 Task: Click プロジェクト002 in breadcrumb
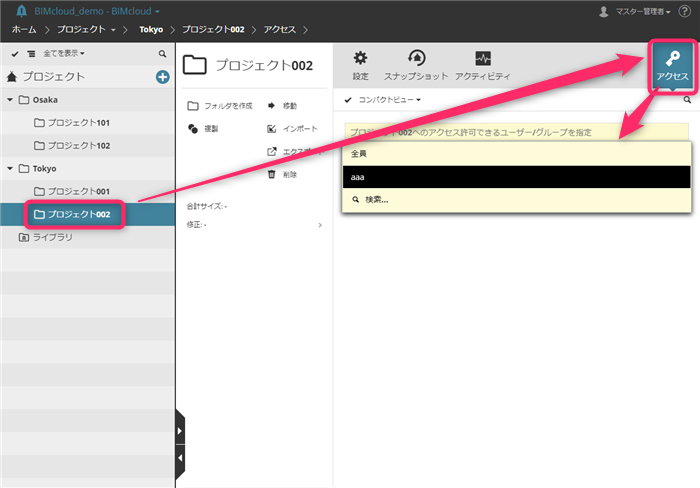coord(213,29)
